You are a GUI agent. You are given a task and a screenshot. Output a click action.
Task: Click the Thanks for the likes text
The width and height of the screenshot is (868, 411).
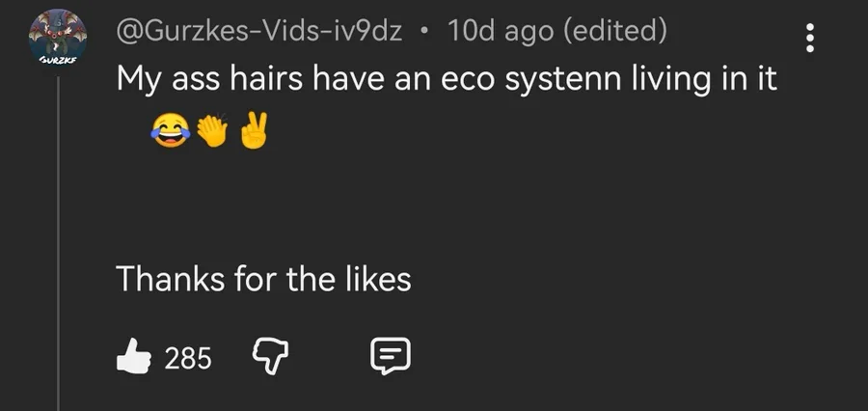pos(263,278)
